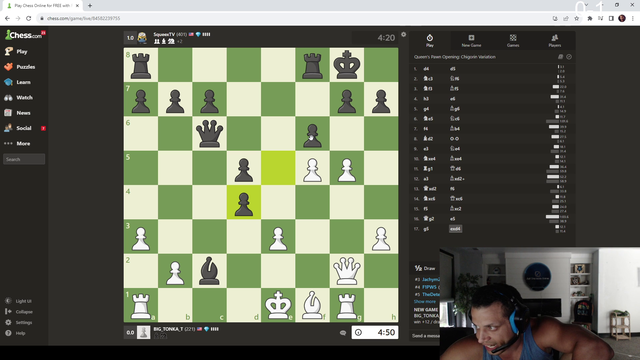Screen dimensions: 640x360
Task: Click the black rook on a8
Action: point(141,65)
